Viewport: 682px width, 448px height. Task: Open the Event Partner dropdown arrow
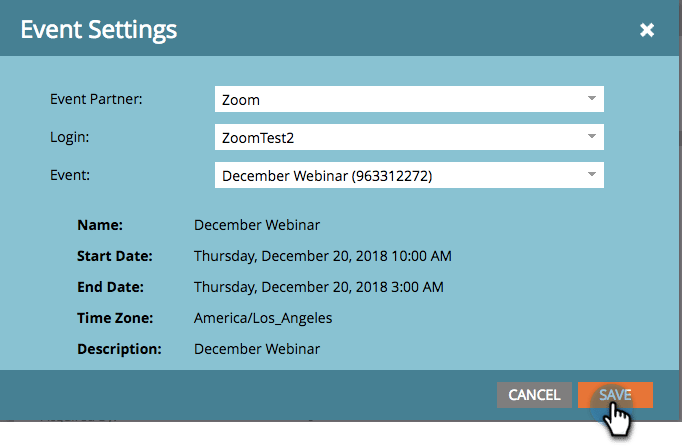[591, 98]
